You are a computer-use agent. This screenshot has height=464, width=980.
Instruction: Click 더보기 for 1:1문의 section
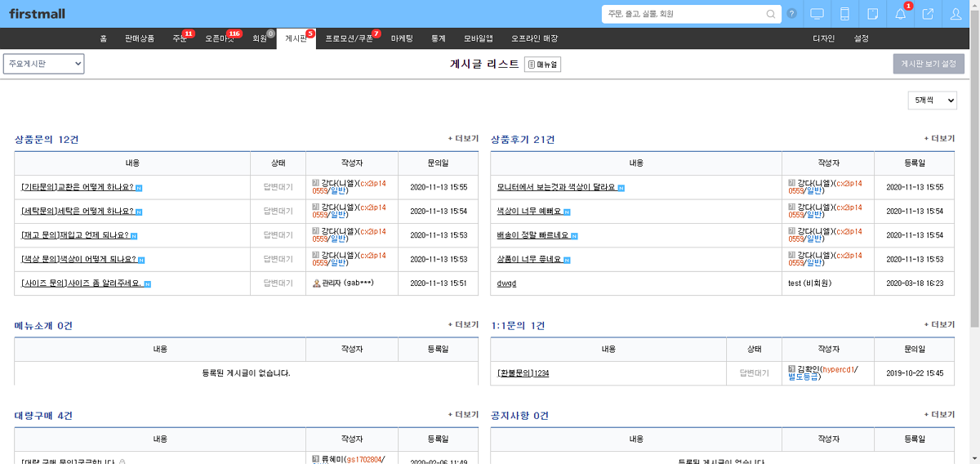coord(939,324)
